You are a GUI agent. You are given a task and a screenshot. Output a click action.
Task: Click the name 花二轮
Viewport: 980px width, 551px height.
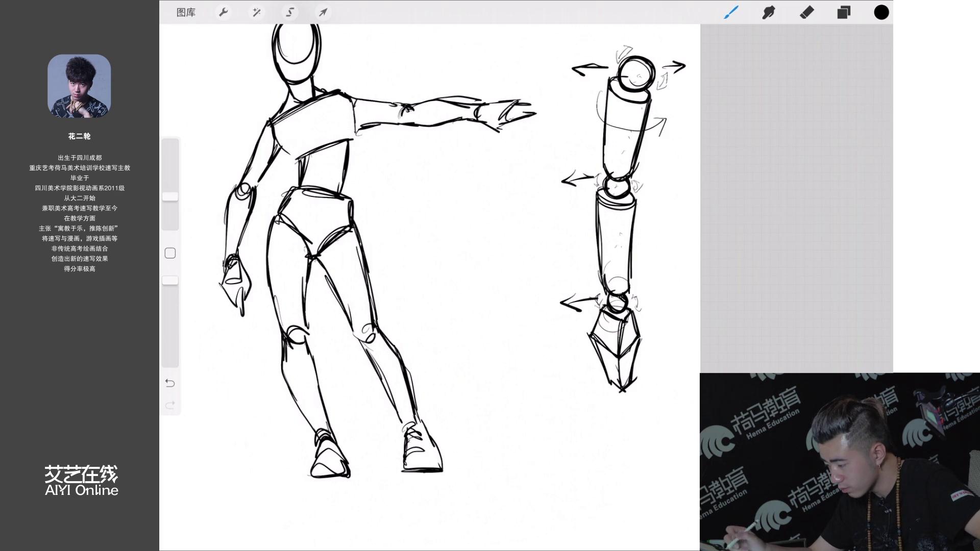79,136
